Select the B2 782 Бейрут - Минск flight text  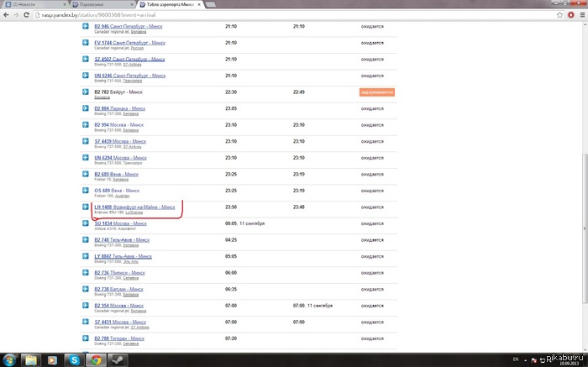[118, 92]
